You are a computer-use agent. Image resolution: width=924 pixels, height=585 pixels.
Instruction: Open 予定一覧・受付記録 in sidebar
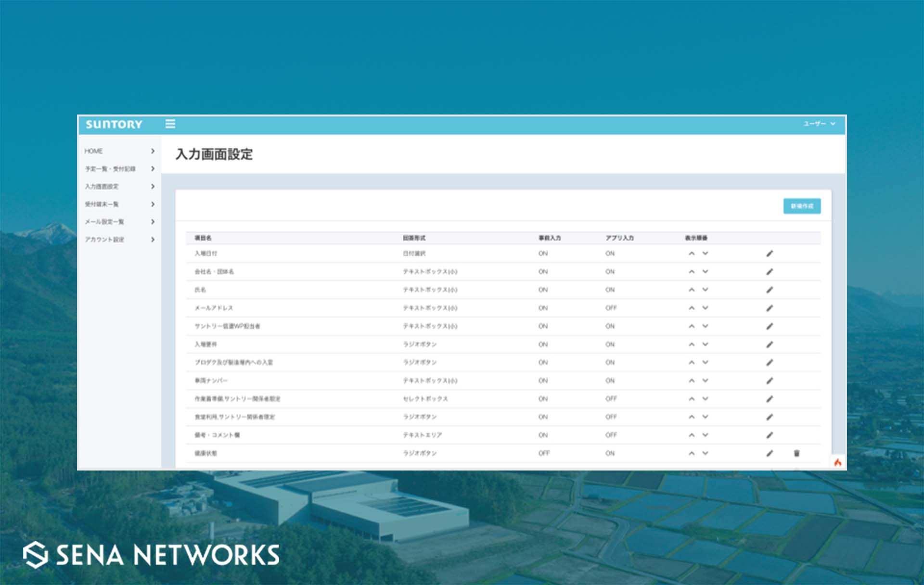coord(110,169)
